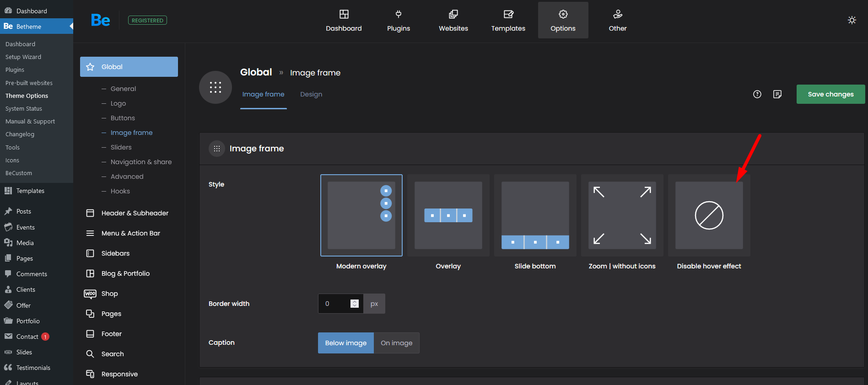Open Contact with notification badge
Viewport: 868px width, 385px height.
tap(37, 337)
